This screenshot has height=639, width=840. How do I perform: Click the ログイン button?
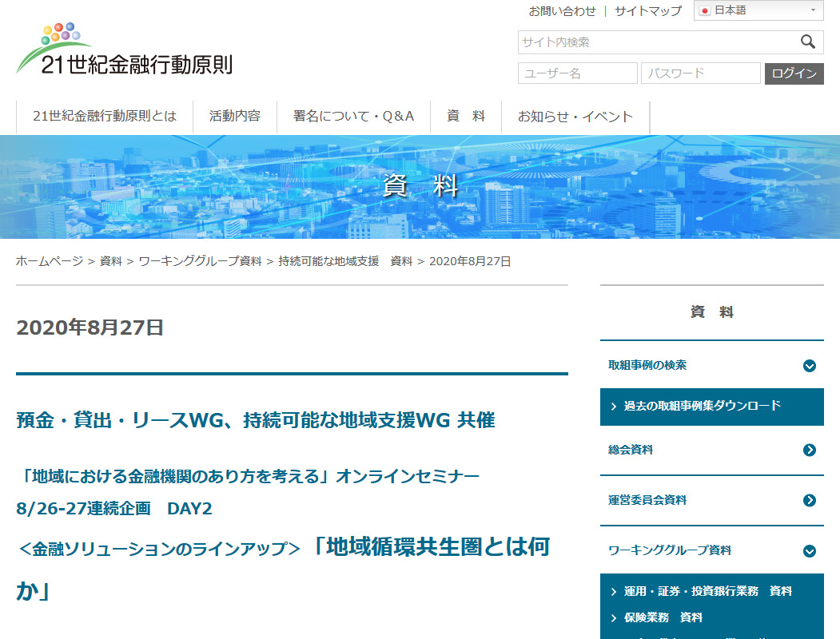pyautogui.click(x=794, y=73)
